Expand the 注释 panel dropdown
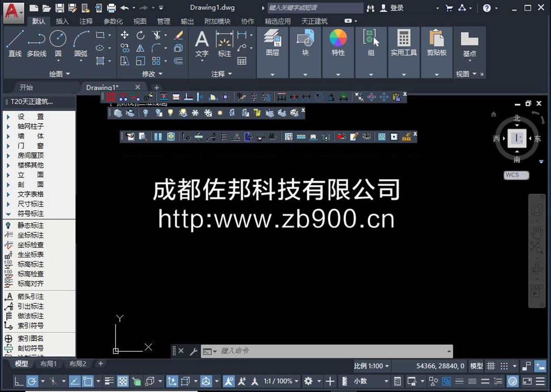Screen dimensions: 551x392 (222, 74)
